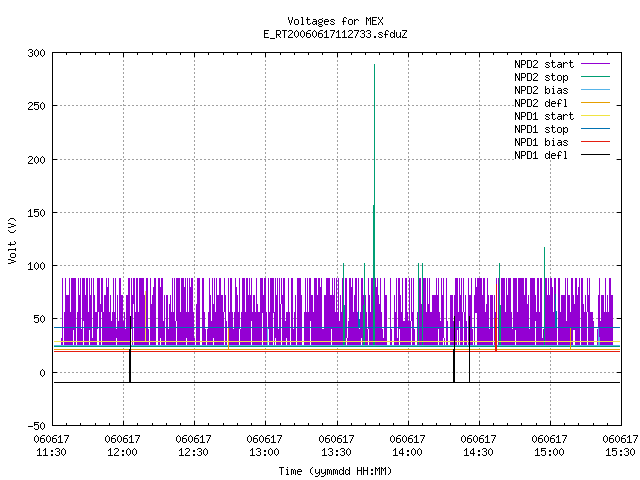Click the 'NPD1 stop' legend label
Screen dimensions: 640x480
tap(541, 129)
